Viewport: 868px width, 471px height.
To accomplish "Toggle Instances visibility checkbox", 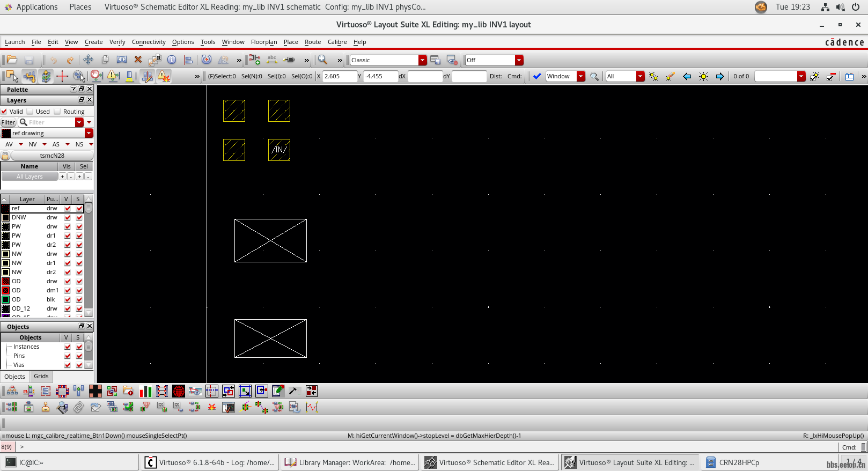I will coord(68,347).
